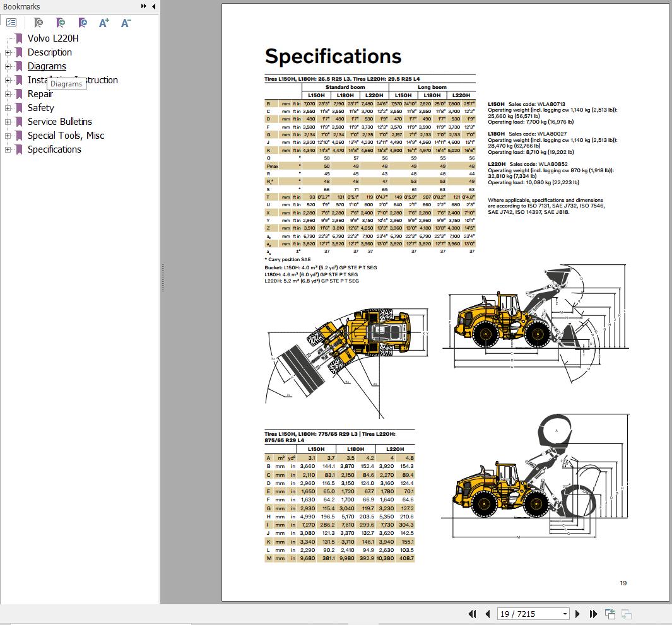Screen dimensions: 672x625
Task: Click the previous view icon
Action: [x=610, y=613]
